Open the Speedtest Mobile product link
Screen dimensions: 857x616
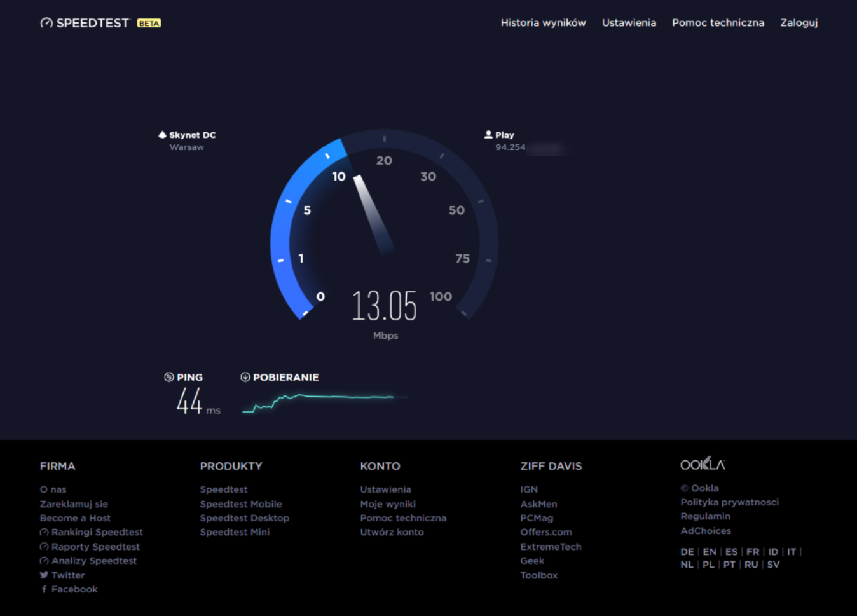click(x=240, y=504)
